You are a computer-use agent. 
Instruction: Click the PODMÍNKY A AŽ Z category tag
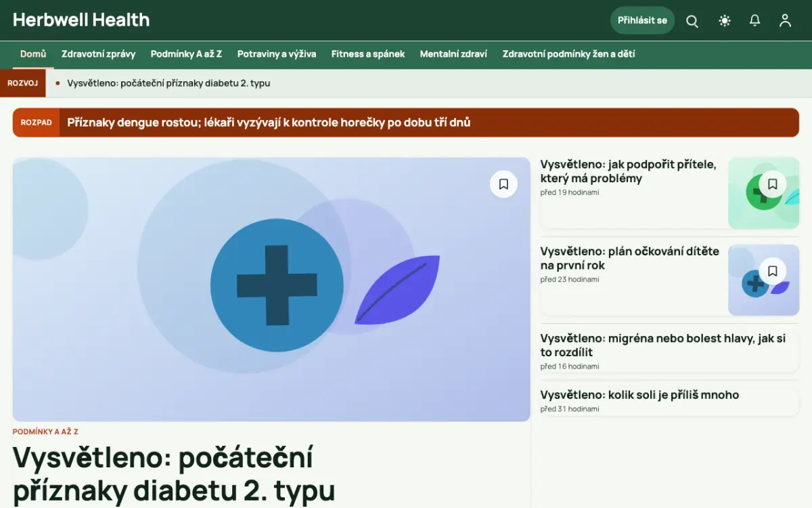[x=45, y=431]
